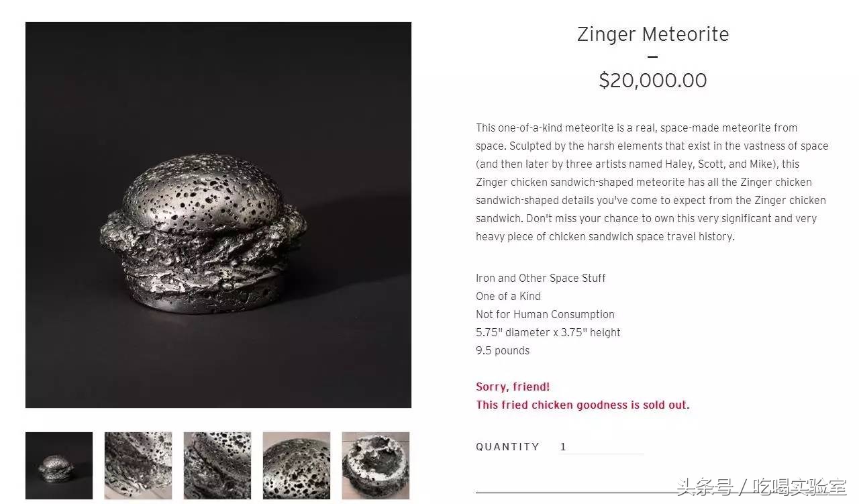859x504 pixels.
Task: Select the hollow underside view thumbnail
Action: [376, 465]
